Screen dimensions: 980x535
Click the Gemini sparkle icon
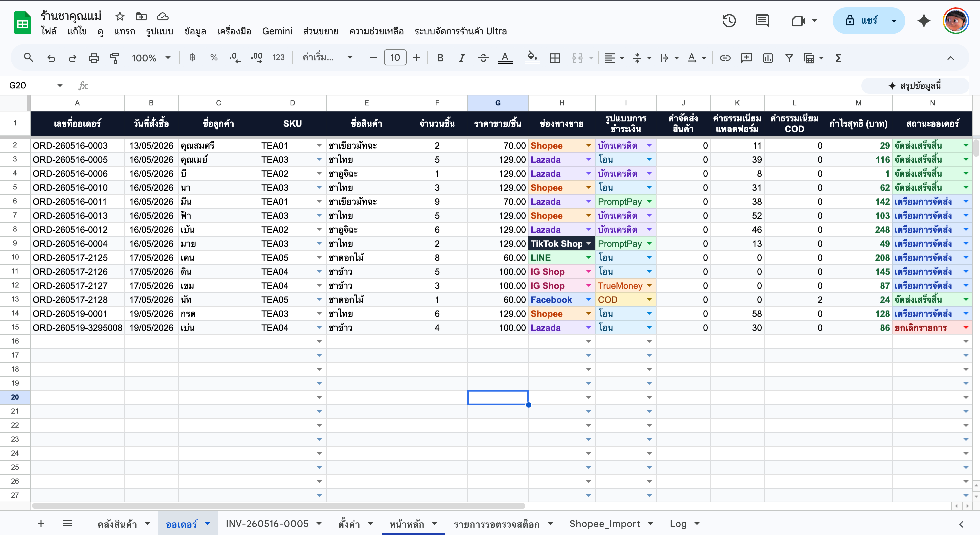point(924,21)
